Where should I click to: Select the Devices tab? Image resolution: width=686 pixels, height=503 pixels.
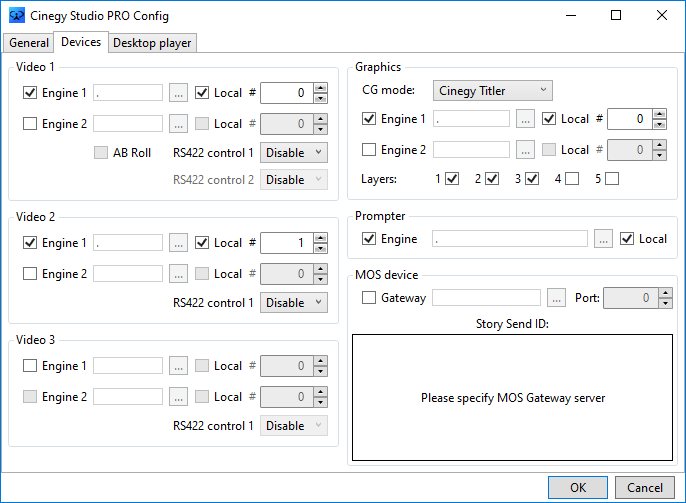click(81, 42)
